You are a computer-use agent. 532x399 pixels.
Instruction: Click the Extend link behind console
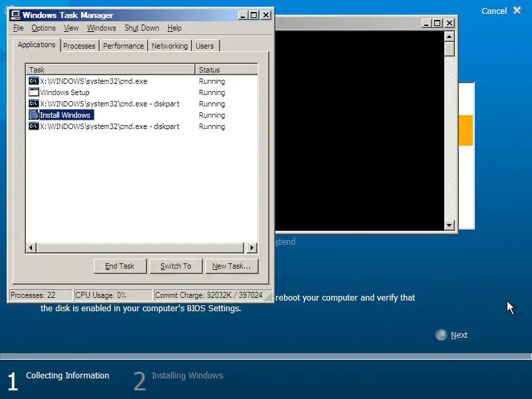285,241
